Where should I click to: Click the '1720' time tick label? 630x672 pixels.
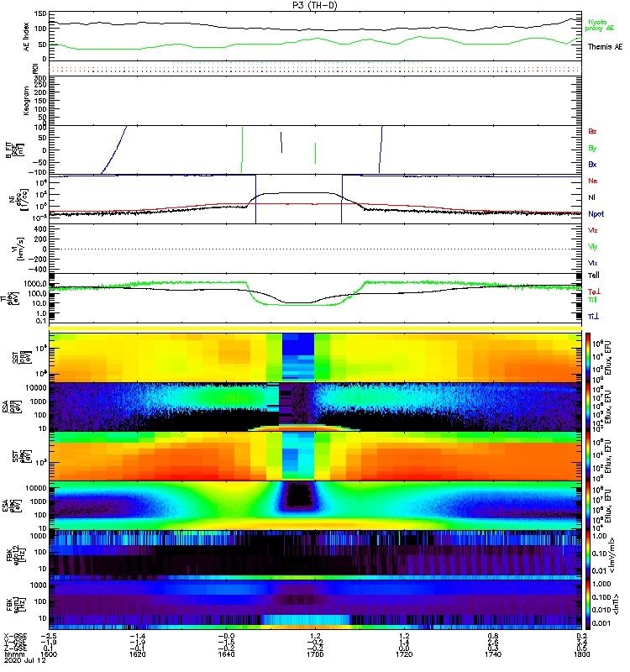(404, 654)
